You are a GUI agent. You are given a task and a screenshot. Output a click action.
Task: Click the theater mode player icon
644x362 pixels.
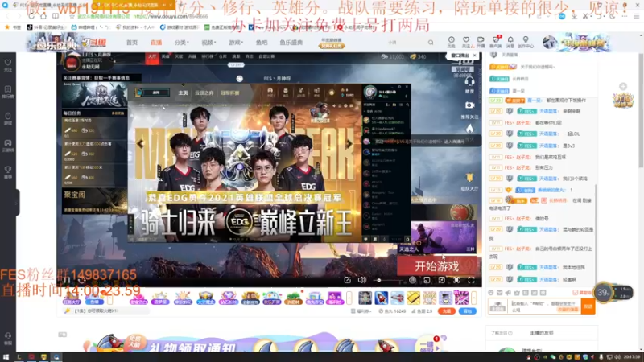tap(441, 280)
